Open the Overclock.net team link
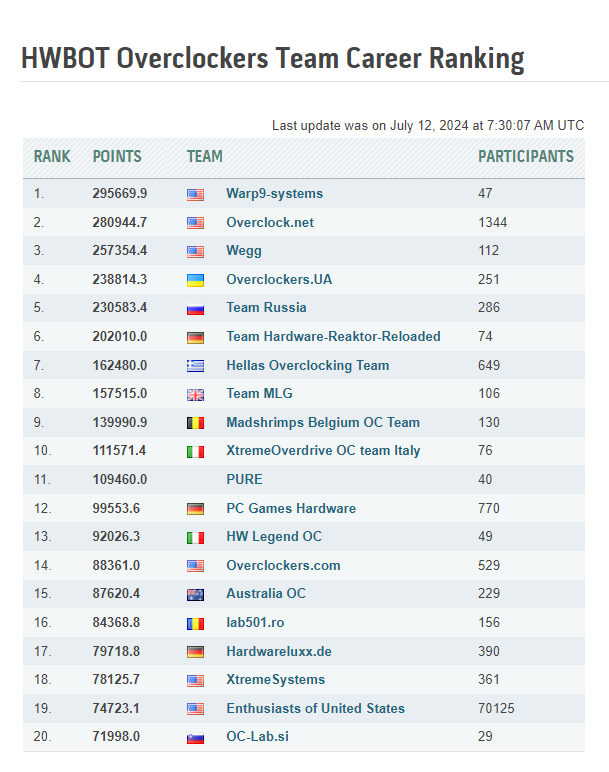The width and height of the screenshot is (609, 772). (x=270, y=223)
